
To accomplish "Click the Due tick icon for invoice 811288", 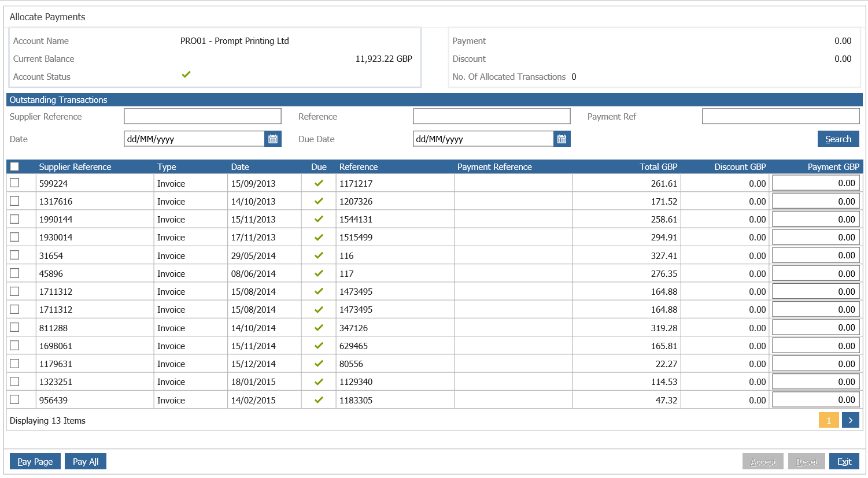I will (x=319, y=328).
